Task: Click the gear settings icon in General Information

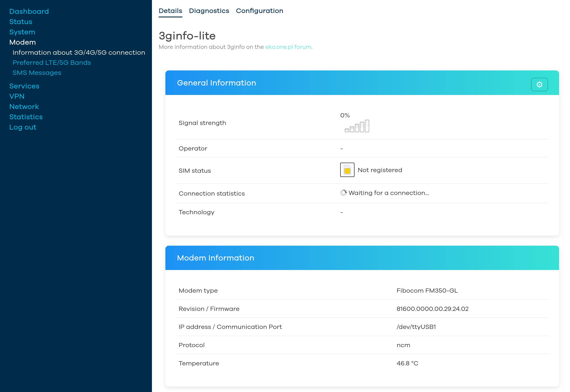Action: [539, 84]
